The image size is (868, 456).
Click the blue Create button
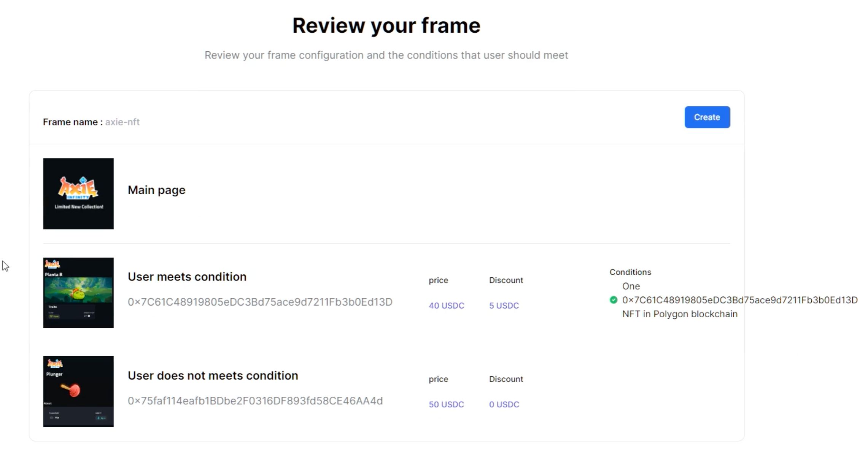click(x=707, y=117)
